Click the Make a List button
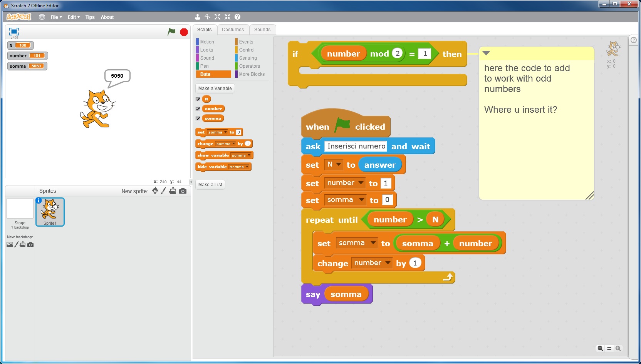The width and height of the screenshot is (641, 364). (x=210, y=185)
